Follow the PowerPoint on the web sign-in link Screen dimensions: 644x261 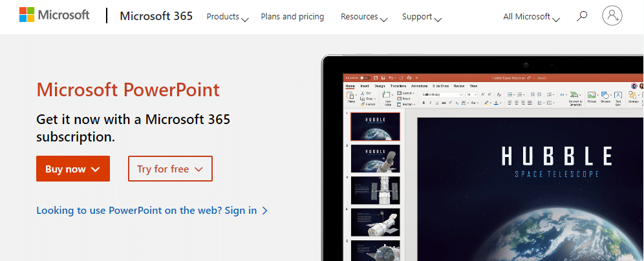point(152,211)
